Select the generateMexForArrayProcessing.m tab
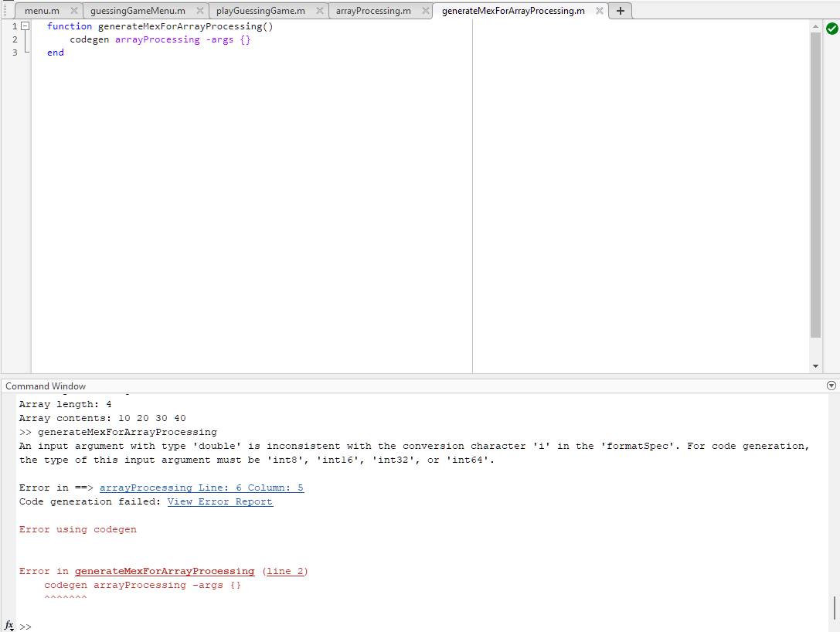840x632 pixels. coord(513,11)
